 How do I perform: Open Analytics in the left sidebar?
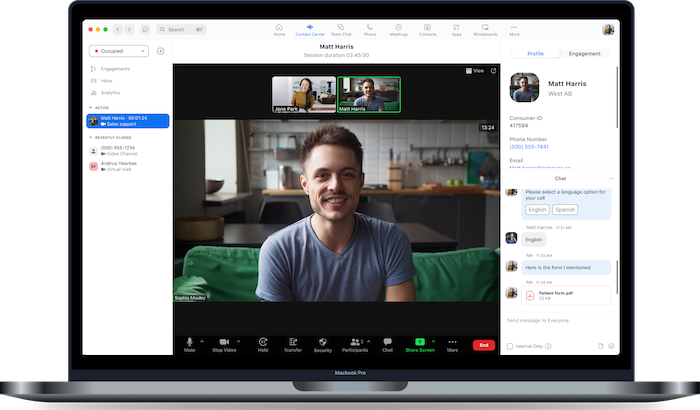point(110,92)
